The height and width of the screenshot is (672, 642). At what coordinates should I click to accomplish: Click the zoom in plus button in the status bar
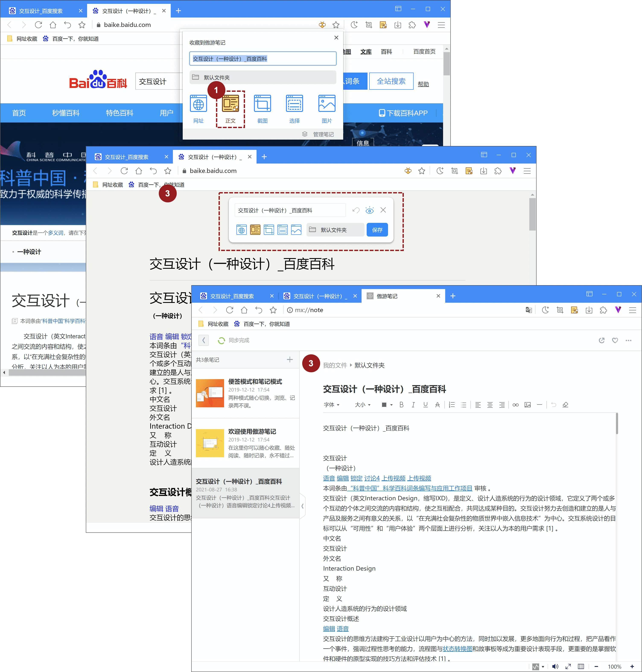click(x=632, y=666)
